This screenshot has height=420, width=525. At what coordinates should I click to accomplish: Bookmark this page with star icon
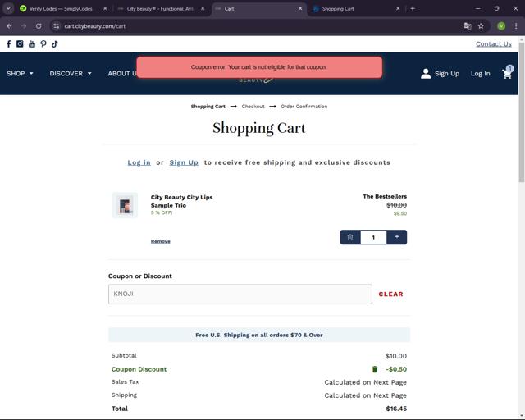[481, 26]
